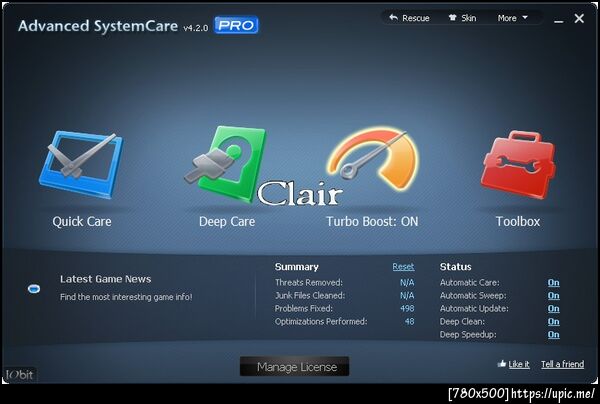Screen dimensions: 600x404
Task: Toggle Deep Speedup status On
Action: click(x=553, y=335)
